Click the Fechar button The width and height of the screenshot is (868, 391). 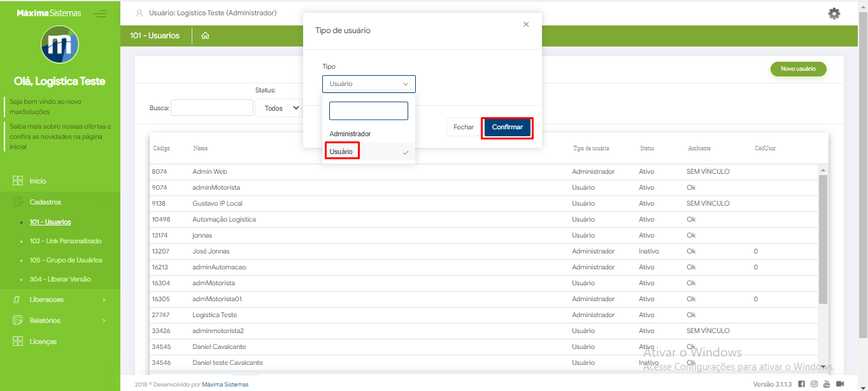pos(464,127)
